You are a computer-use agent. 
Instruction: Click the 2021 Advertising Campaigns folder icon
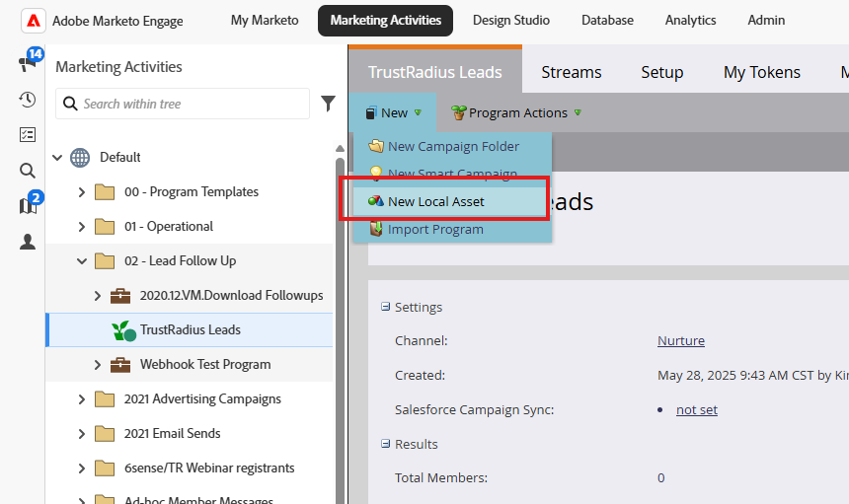coord(105,399)
